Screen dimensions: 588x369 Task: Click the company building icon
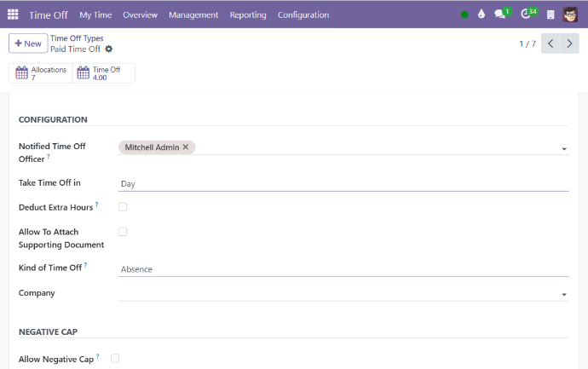click(x=551, y=14)
